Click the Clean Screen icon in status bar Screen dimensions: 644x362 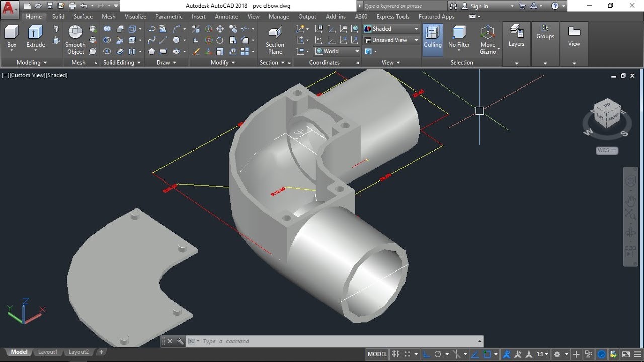626,354
